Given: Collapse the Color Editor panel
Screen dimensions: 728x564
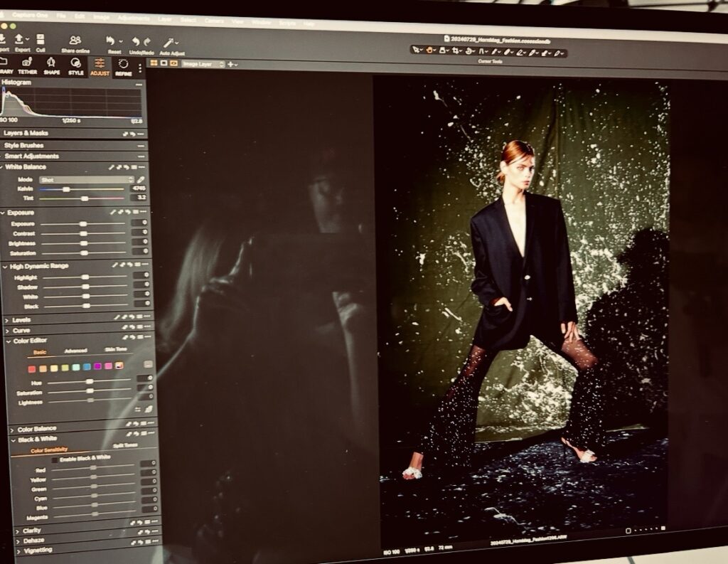Looking at the screenshot, I should tap(9, 341).
